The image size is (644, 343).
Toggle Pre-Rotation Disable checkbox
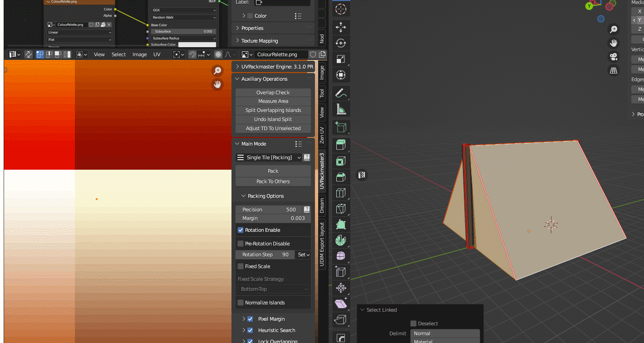(x=241, y=244)
